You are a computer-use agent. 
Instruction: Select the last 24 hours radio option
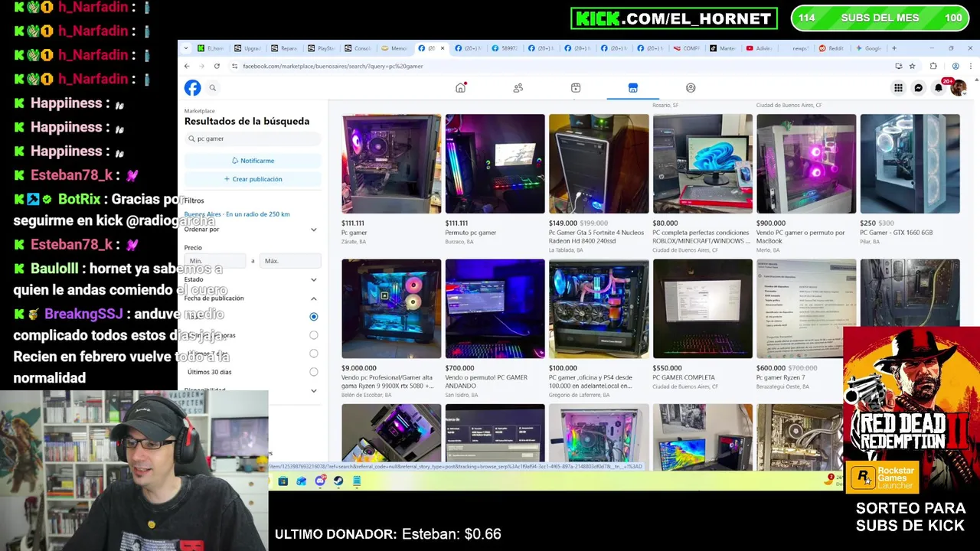point(314,335)
